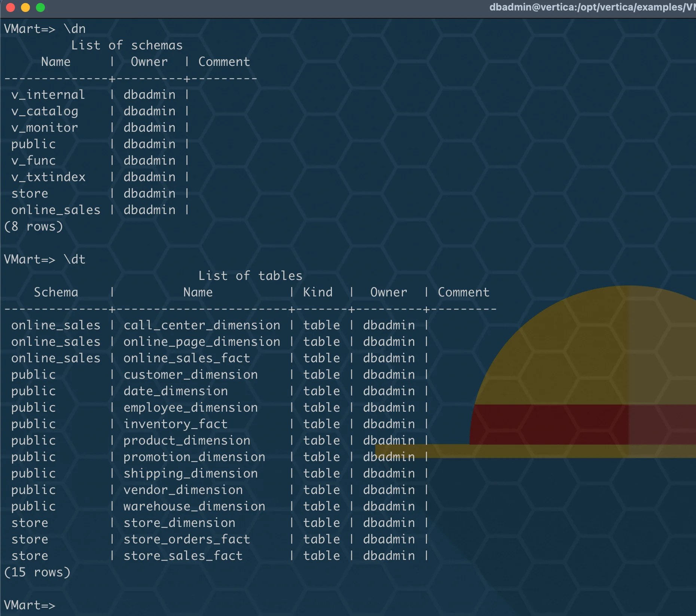Image resolution: width=696 pixels, height=616 pixels.
Task: Click the 'Kind' column header
Action: [x=318, y=292]
